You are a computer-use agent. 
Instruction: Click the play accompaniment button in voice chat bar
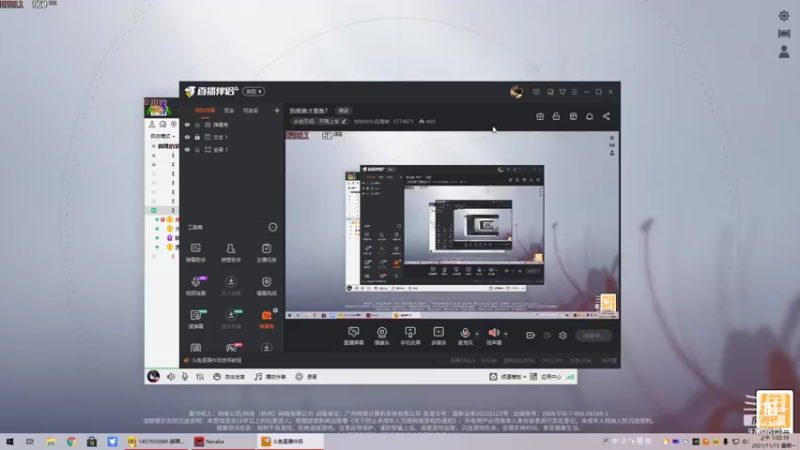tap(270, 377)
